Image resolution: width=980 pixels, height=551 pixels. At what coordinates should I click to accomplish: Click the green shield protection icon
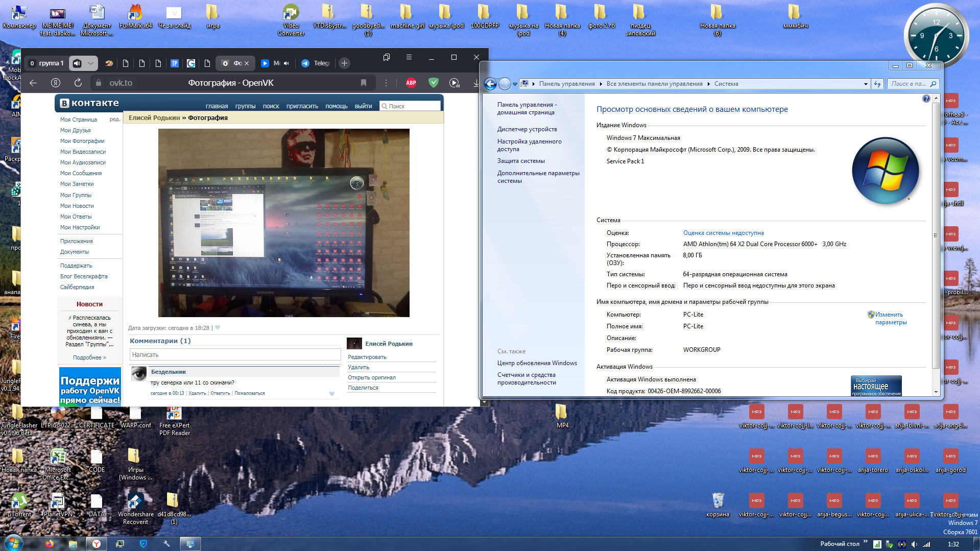tap(433, 83)
